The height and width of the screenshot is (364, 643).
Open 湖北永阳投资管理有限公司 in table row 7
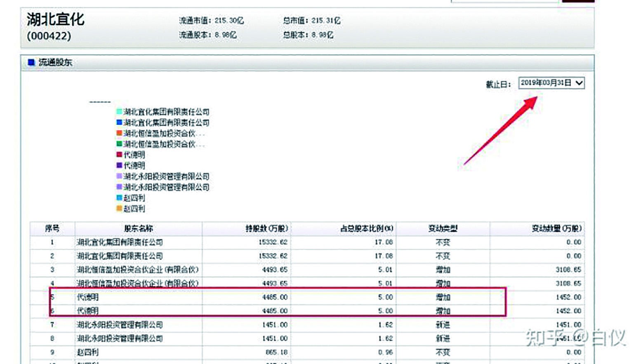(x=120, y=325)
